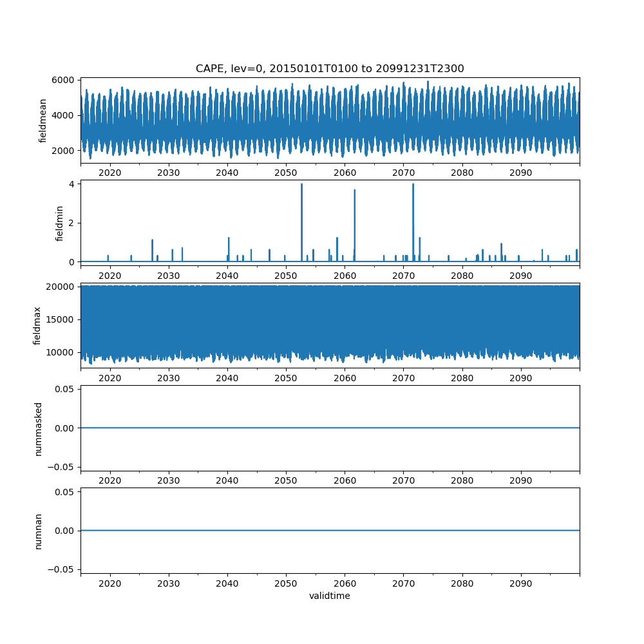Click the 4 tick on fieldmin axis
The width and height of the screenshot is (644, 644).
(73, 184)
